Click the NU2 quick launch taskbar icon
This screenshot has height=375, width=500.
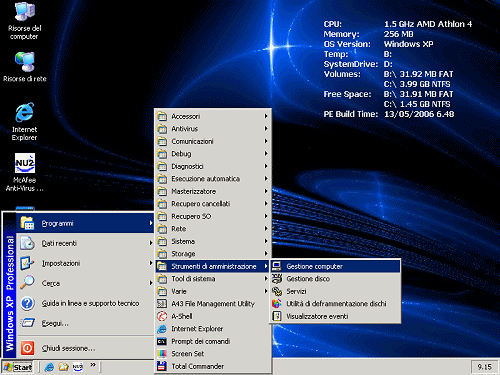click(78, 367)
